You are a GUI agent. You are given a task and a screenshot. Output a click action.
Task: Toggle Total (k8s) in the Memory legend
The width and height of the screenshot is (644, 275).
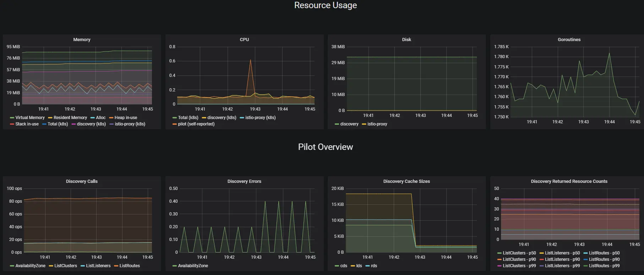(58, 124)
